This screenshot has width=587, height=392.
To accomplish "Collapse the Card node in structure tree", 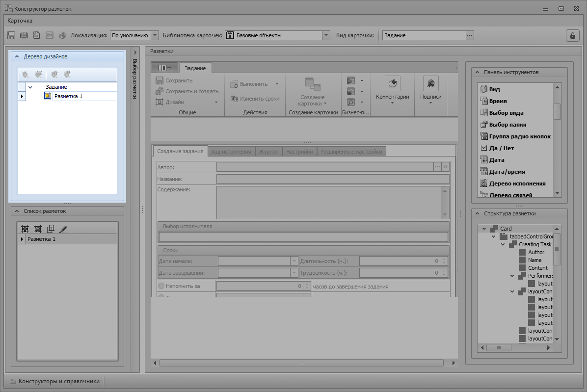I will click(x=484, y=229).
